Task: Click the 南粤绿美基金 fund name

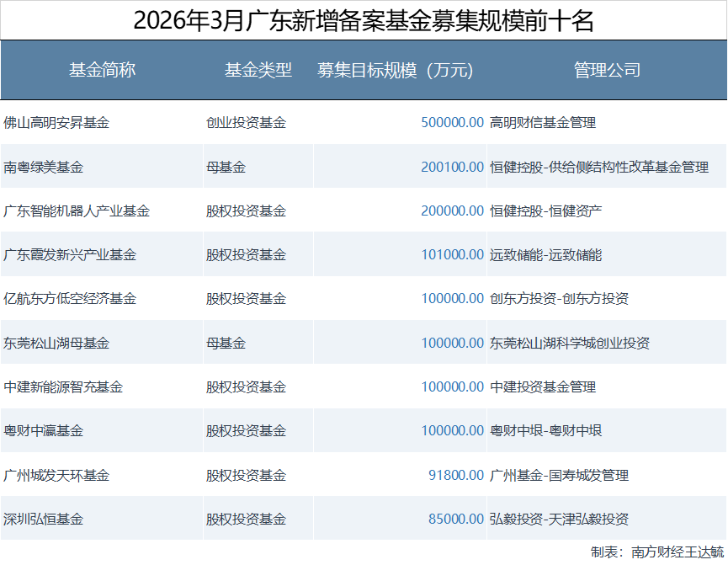Action: click(x=44, y=167)
